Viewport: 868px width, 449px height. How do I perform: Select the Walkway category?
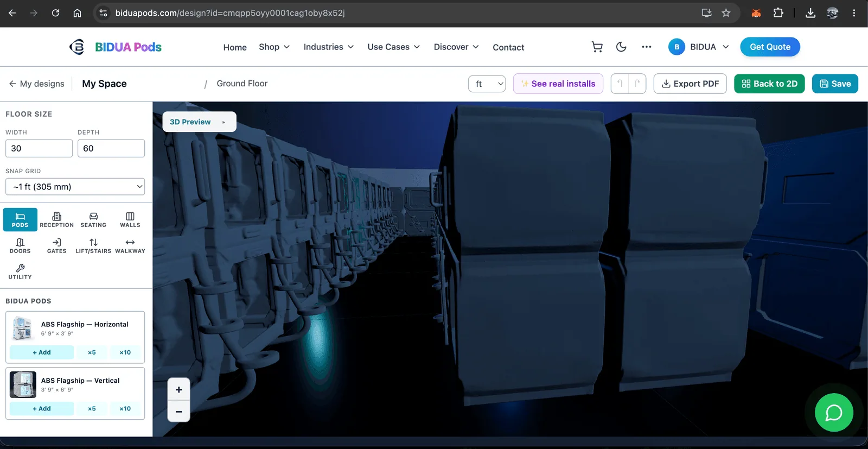[x=130, y=245]
